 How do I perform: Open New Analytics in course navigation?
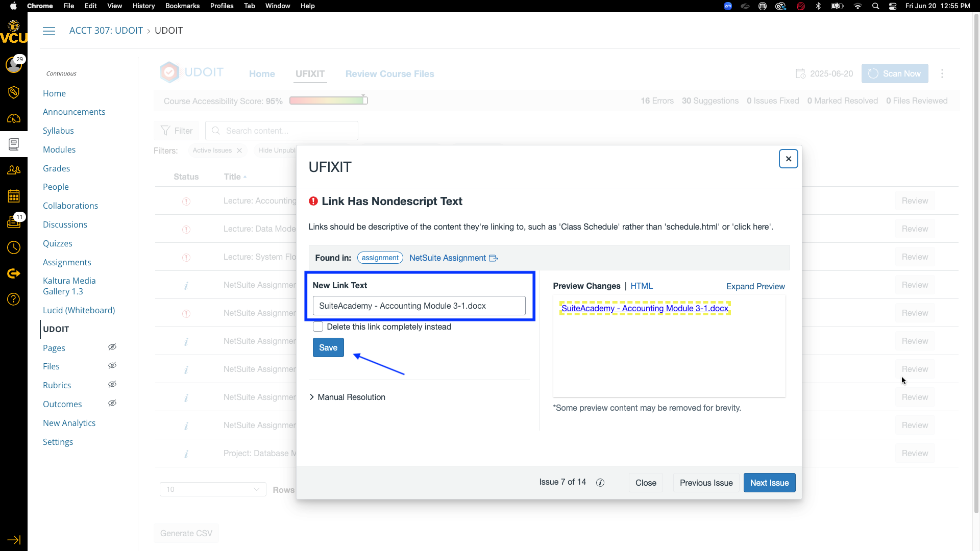click(69, 423)
